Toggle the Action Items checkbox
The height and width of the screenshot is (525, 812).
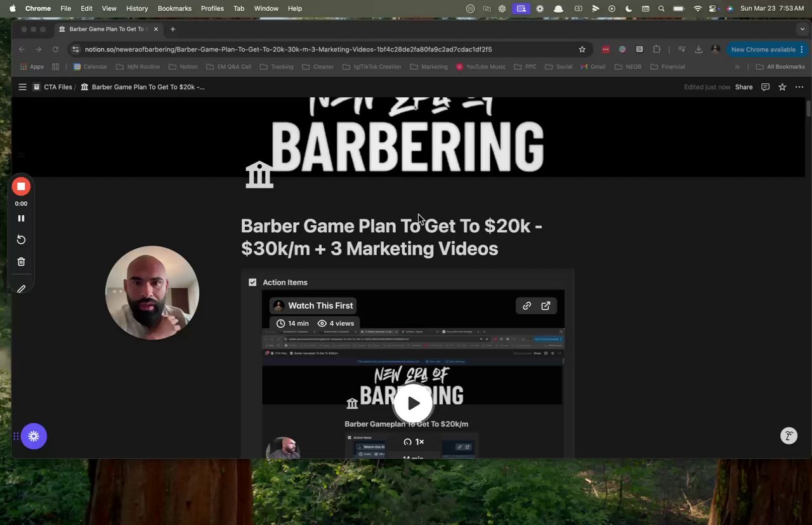pos(252,282)
